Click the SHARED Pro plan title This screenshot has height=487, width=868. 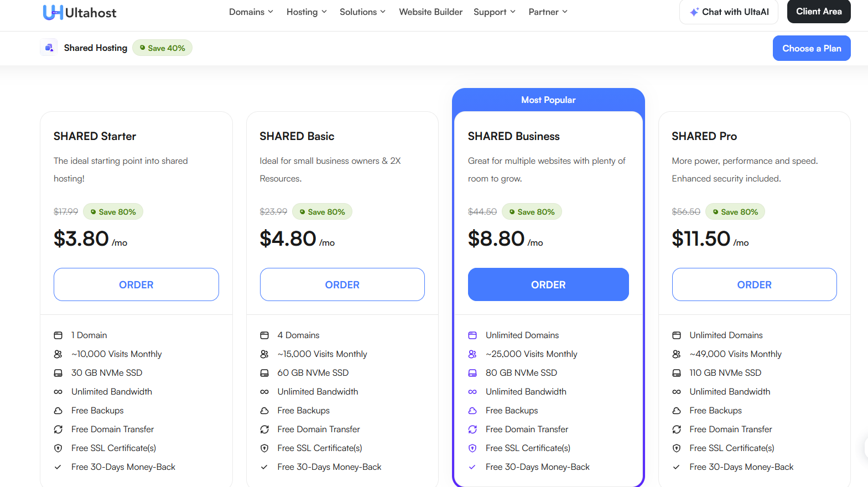click(704, 136)
